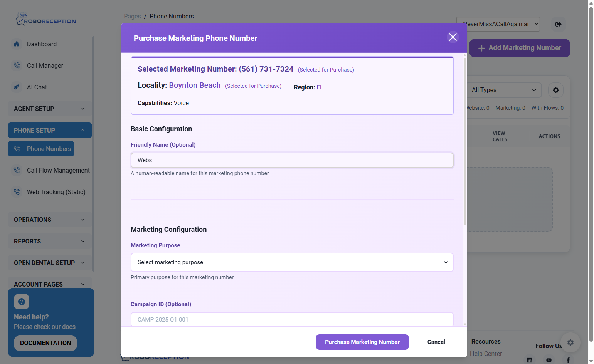Click the AI Chat rocket icon
The image size is (594, 364).
click(17, 87)
